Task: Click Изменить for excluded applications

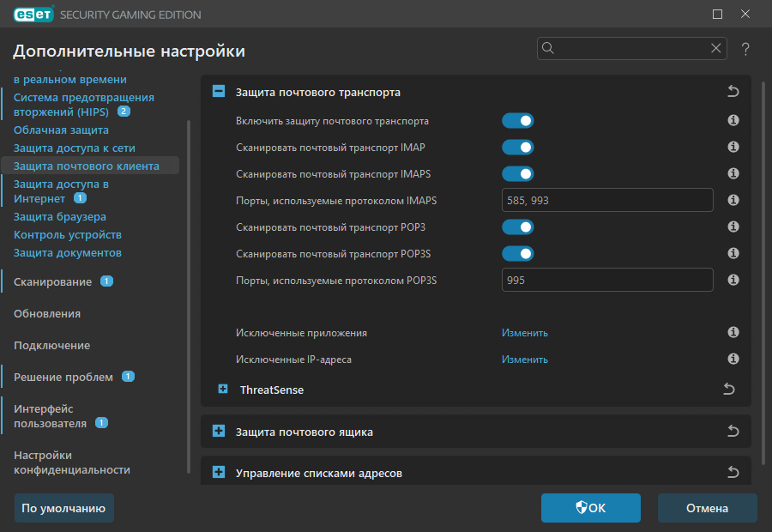Action: pyautogui.click(x=525, y=333)
